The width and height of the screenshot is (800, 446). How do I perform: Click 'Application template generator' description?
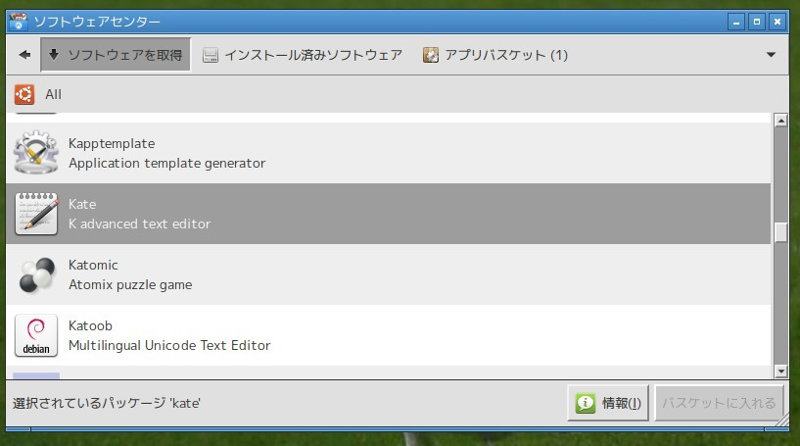tap(167, 163)
